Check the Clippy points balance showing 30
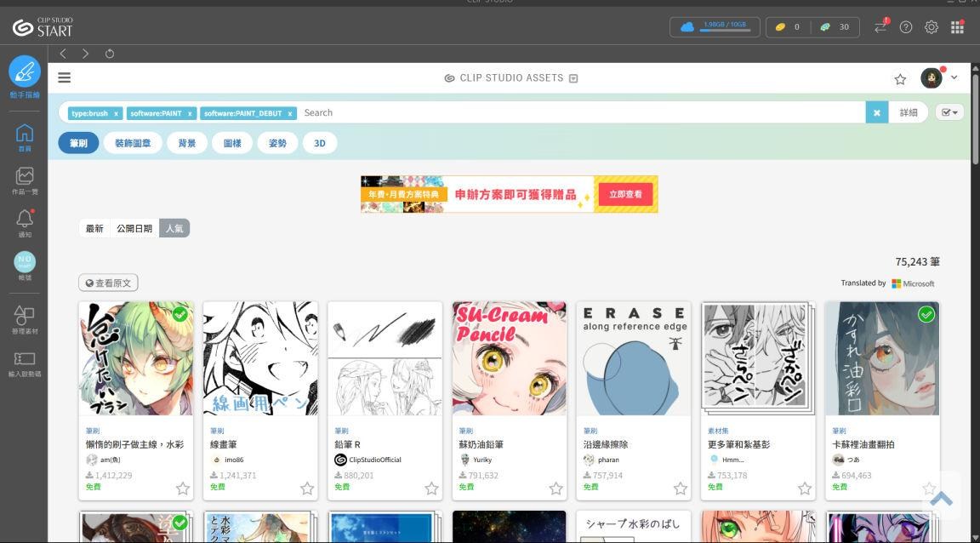The width and height of the screenshot is (980, 543). click(835, 27)
